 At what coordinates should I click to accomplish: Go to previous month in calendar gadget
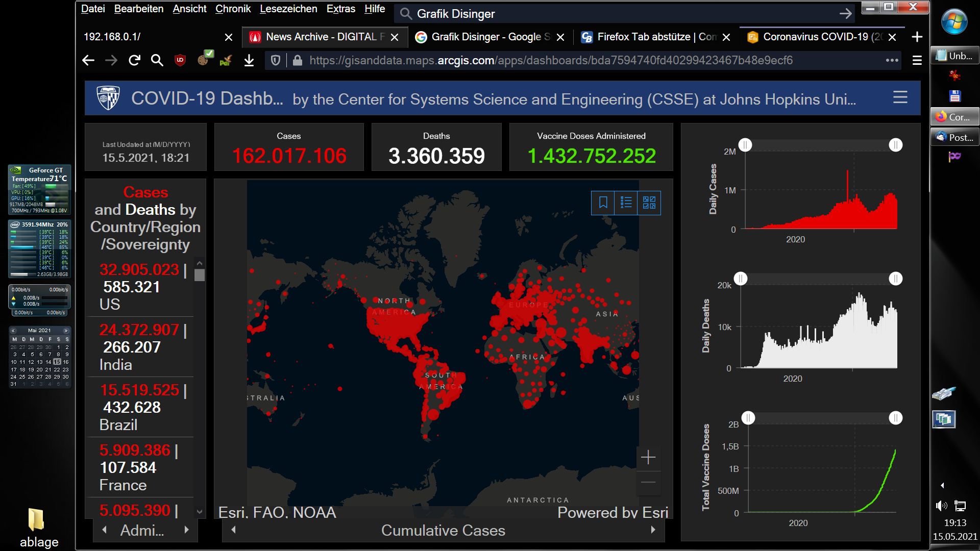click(x=13, y=331)
